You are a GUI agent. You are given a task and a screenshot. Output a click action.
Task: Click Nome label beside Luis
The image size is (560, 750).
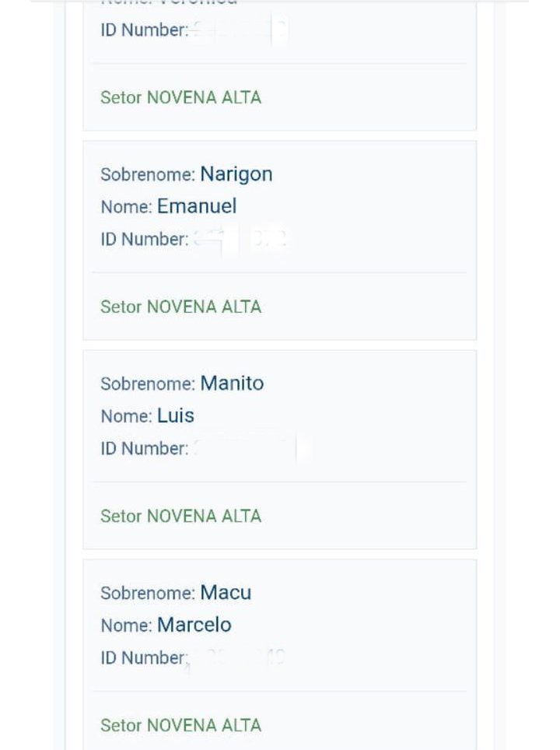point(126,416)
